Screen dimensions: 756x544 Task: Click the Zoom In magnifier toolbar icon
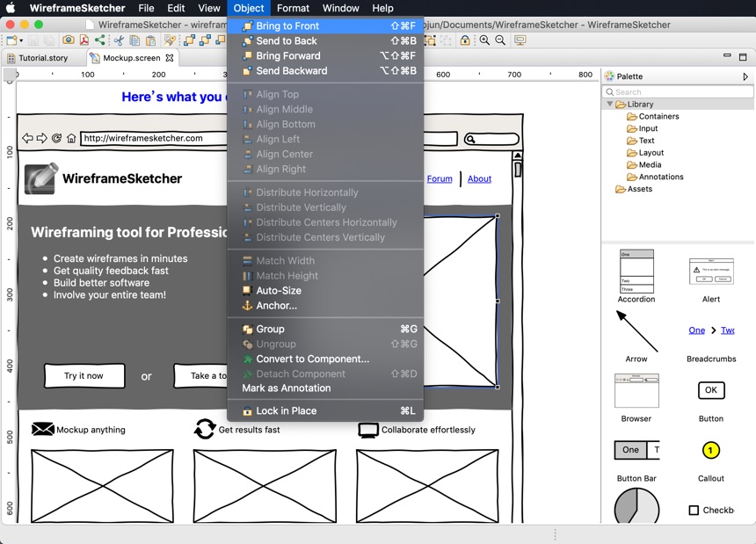(484, 40)
